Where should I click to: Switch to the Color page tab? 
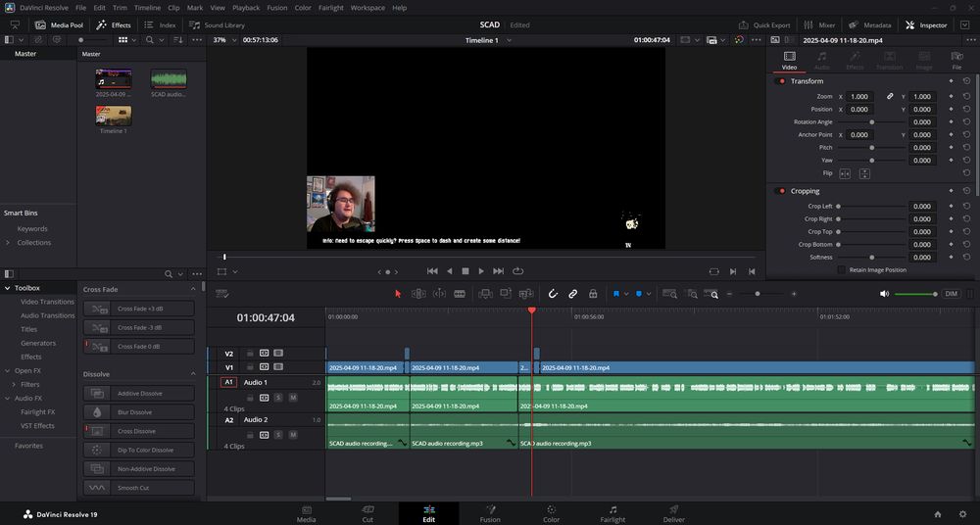point(551,514)
